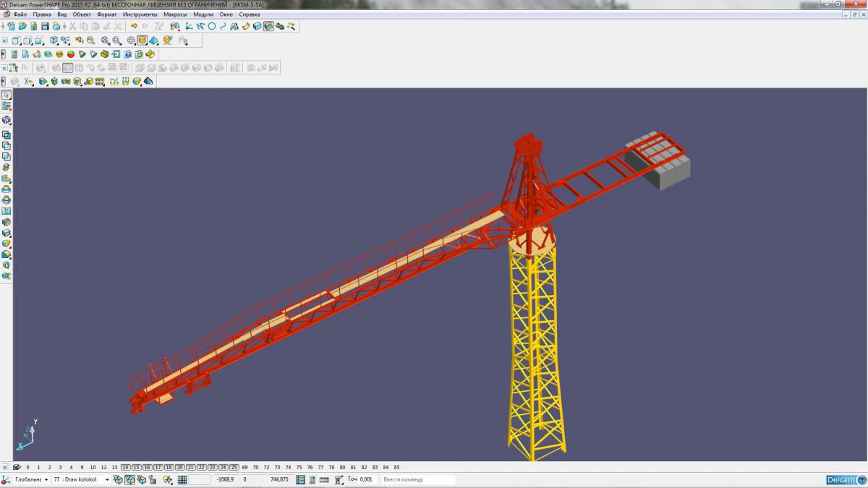Image resolution: width=868 pixels, height=488 pixels.
Task: Click the undo arrow icon
Action: [134, 26]
